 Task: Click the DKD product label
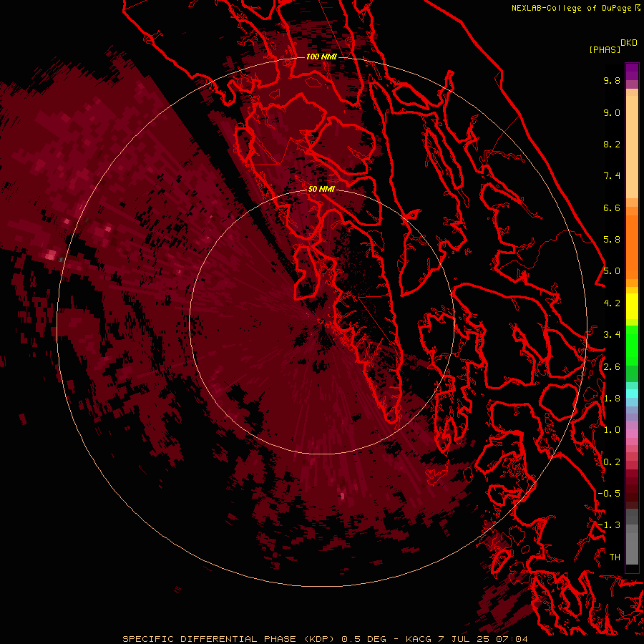pos(629,43)
